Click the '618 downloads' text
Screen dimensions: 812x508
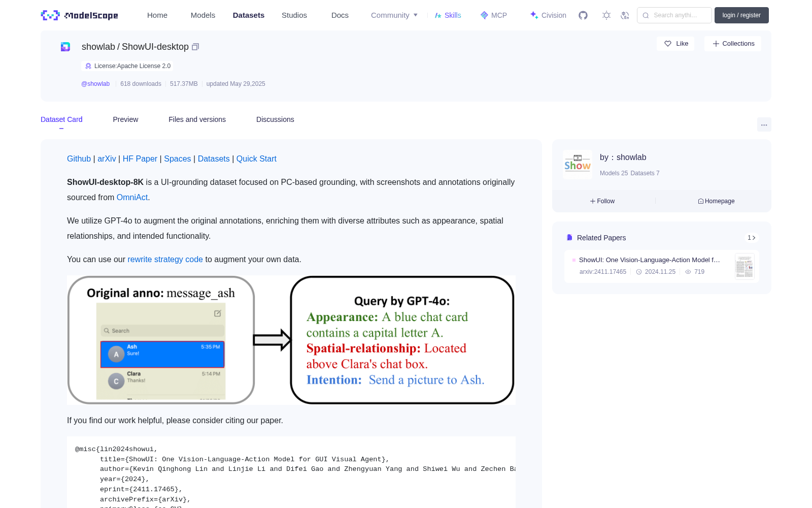pos(141,84)
